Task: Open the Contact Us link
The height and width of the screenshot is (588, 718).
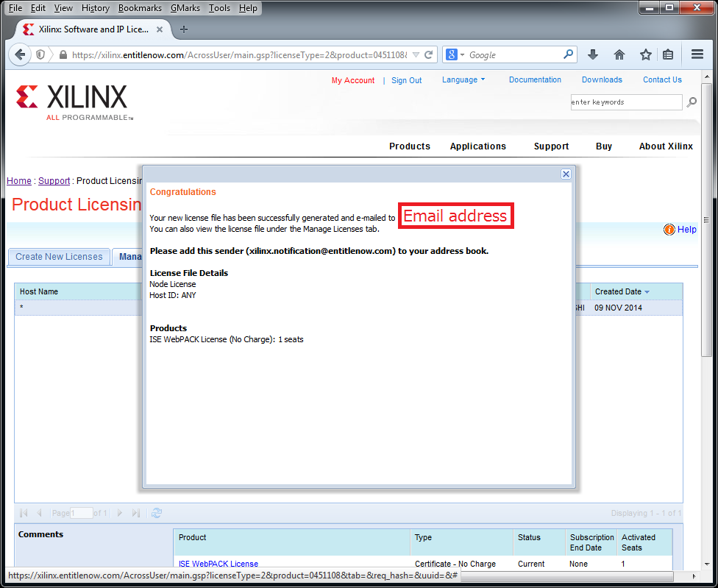Action: coord(662,79)
